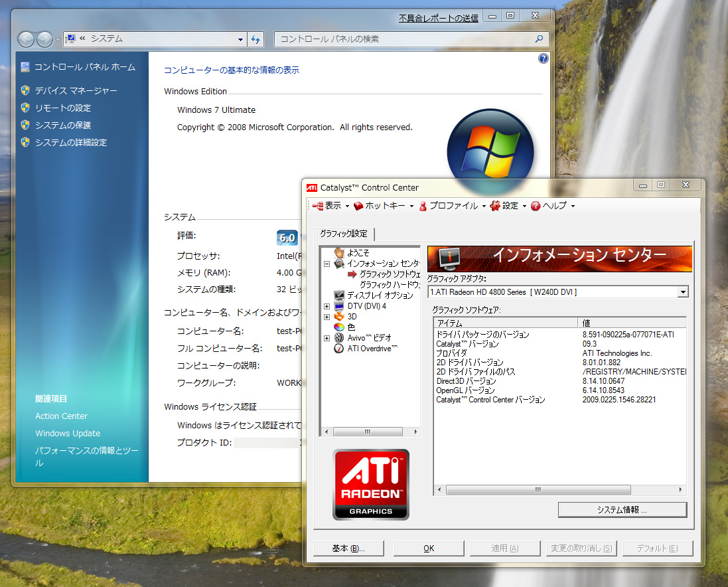Screen dimensions: 728x587
Task: Select the グラフィック設定 tab
Action: (343, 234)
